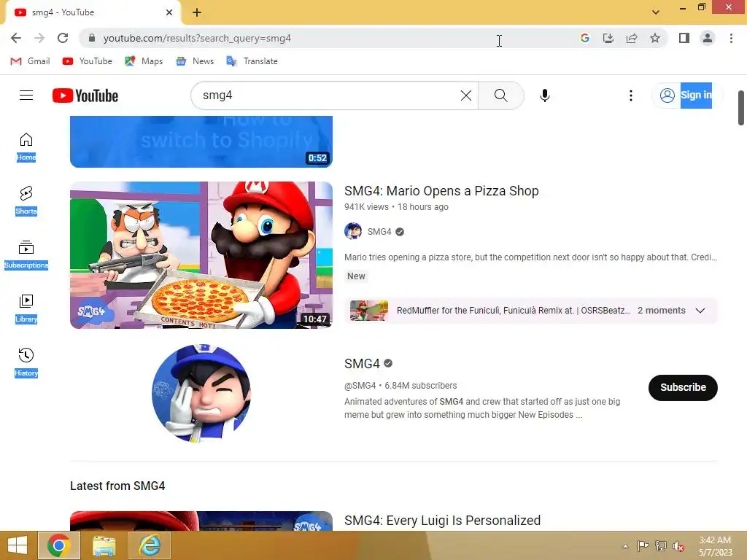Click the RedMuffler moment thumbnail

pyautogui.click(x=368, y=311)
